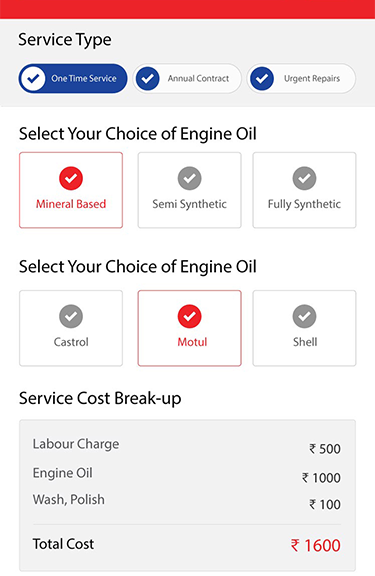This screenshot has width=375, height=576.
Task: Click the gray Castrol check icon
Action: pyautogui.click(x=71, y=316)
